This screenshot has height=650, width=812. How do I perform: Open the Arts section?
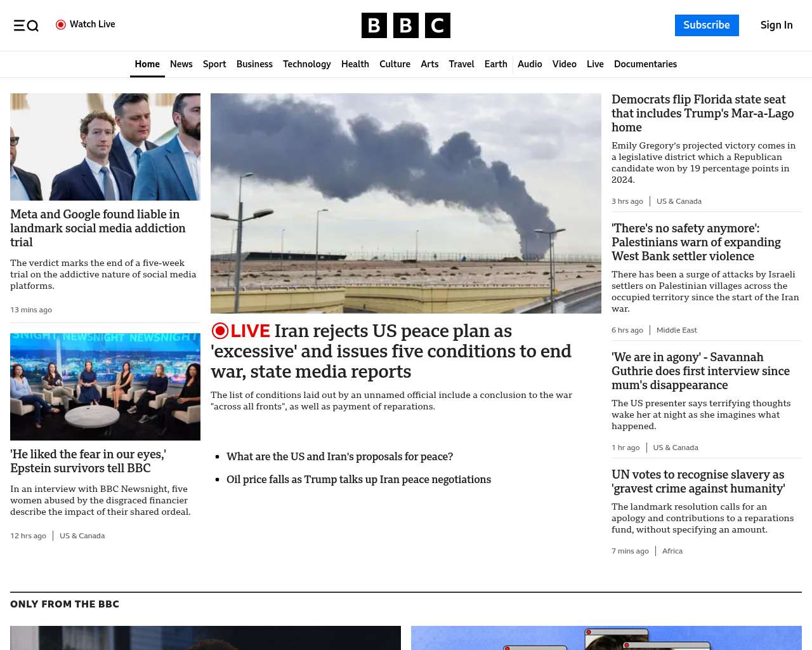pyautogui.click(x=429, y=64)
